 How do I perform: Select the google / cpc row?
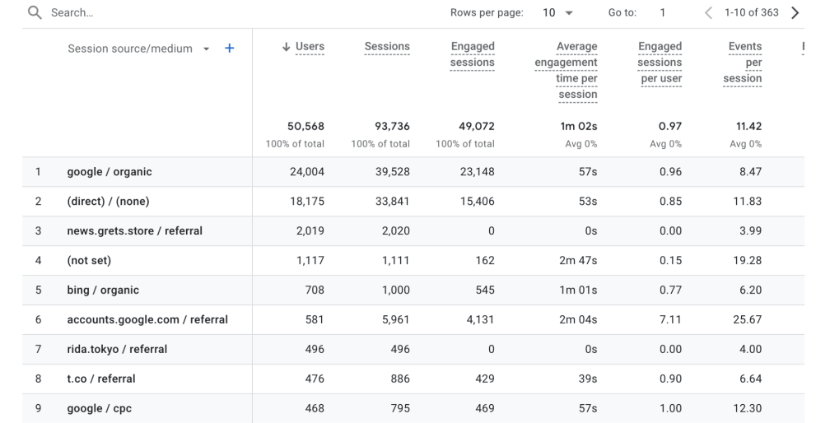point(97,408)
